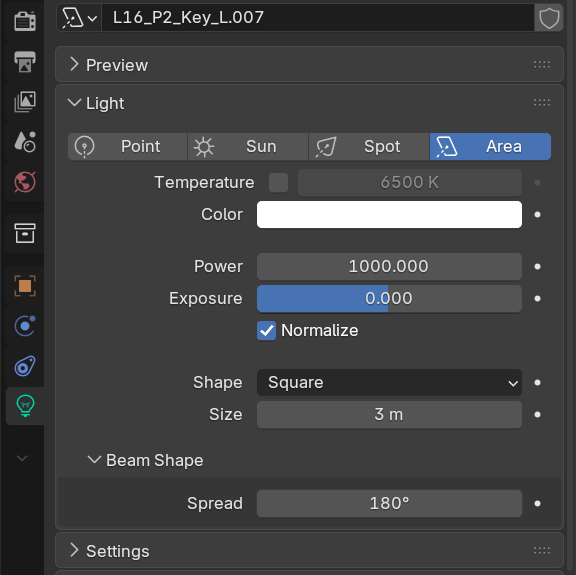
Task: Open the Collection properties tab
Action: [25, 233]
